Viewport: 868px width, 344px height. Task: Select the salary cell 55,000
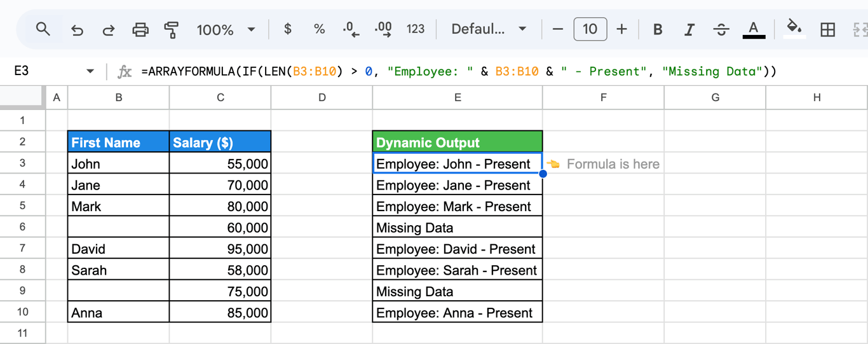[x=220, y=163]
